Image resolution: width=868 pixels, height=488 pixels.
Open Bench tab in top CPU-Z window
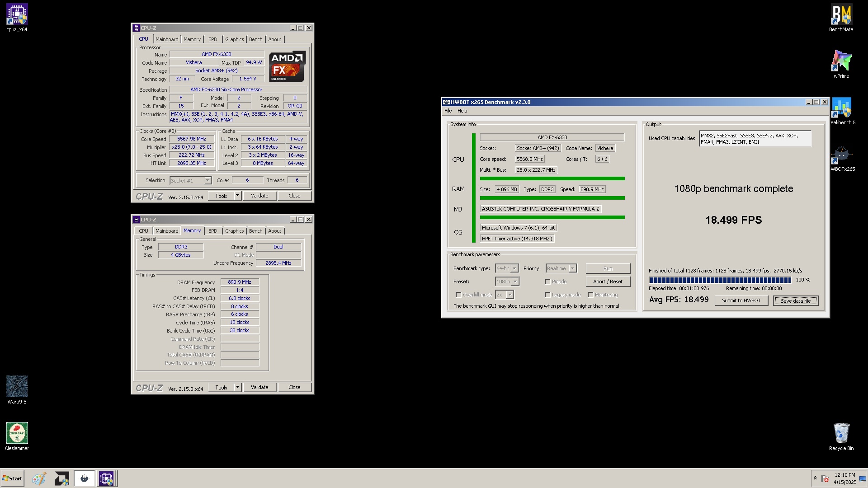(255, 39)
